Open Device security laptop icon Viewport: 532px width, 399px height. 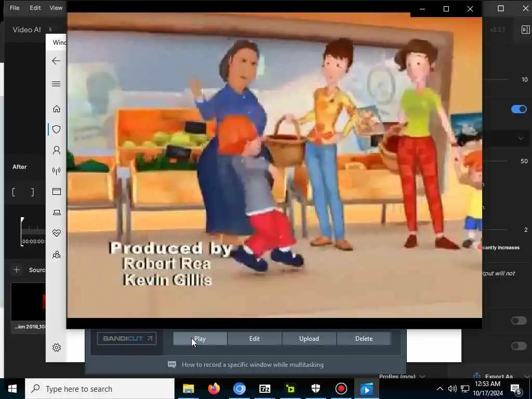click(56, 212)
